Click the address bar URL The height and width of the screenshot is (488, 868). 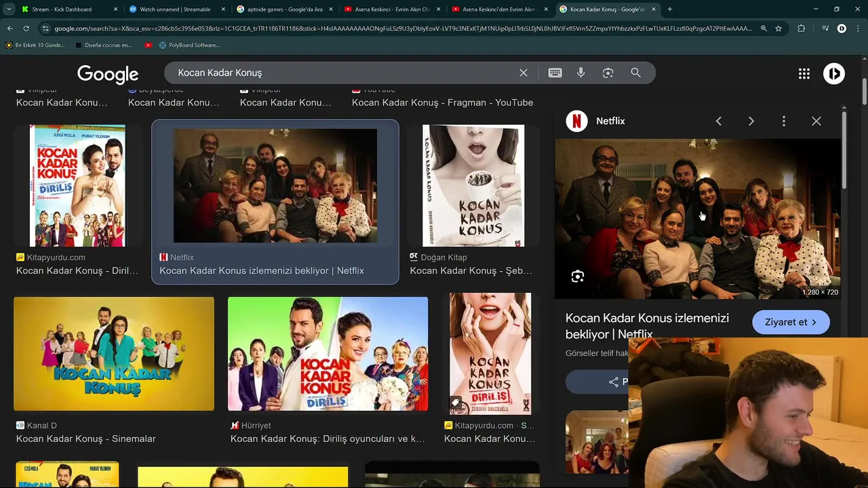403,28
